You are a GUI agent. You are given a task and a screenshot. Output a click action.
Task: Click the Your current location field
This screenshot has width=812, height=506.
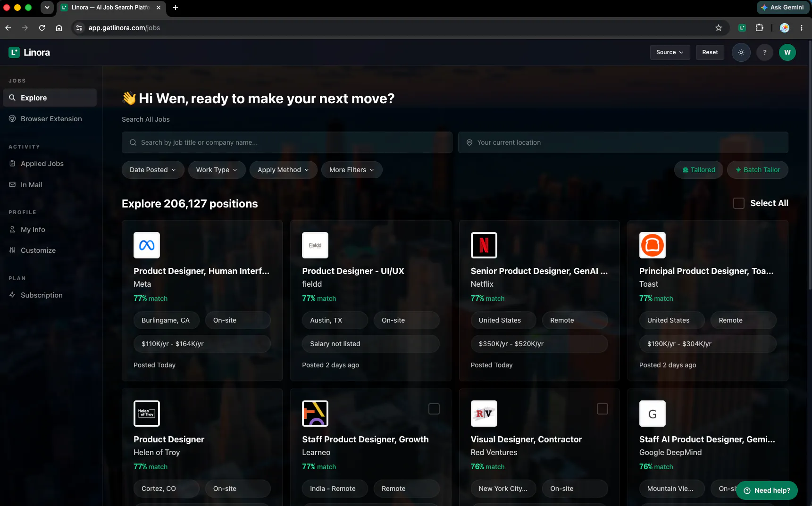point(623,142)
